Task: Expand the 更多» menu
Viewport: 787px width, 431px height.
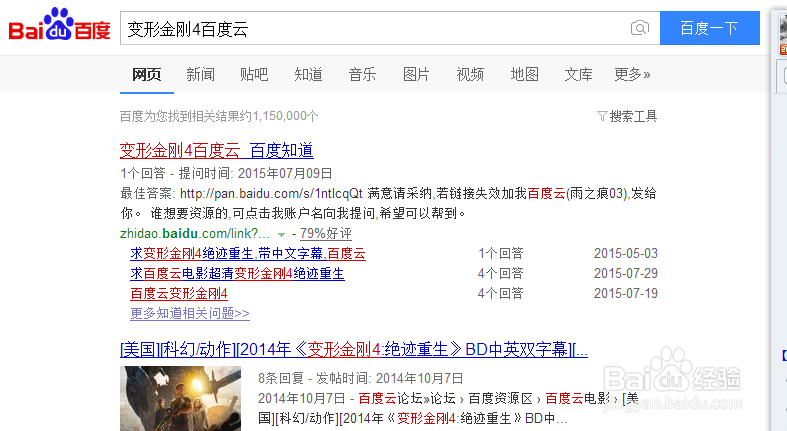Action: tap(632, 74)
